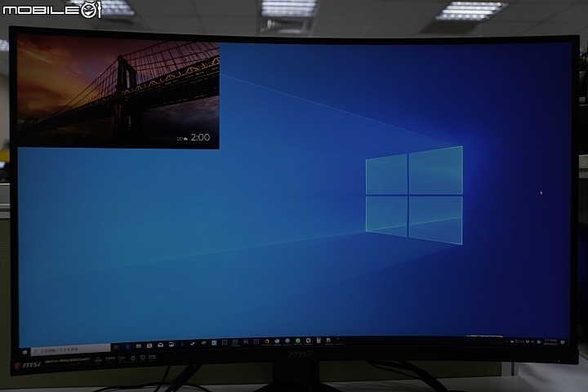
Task: Open Task View from the taskbar
Action: (116, 347)
